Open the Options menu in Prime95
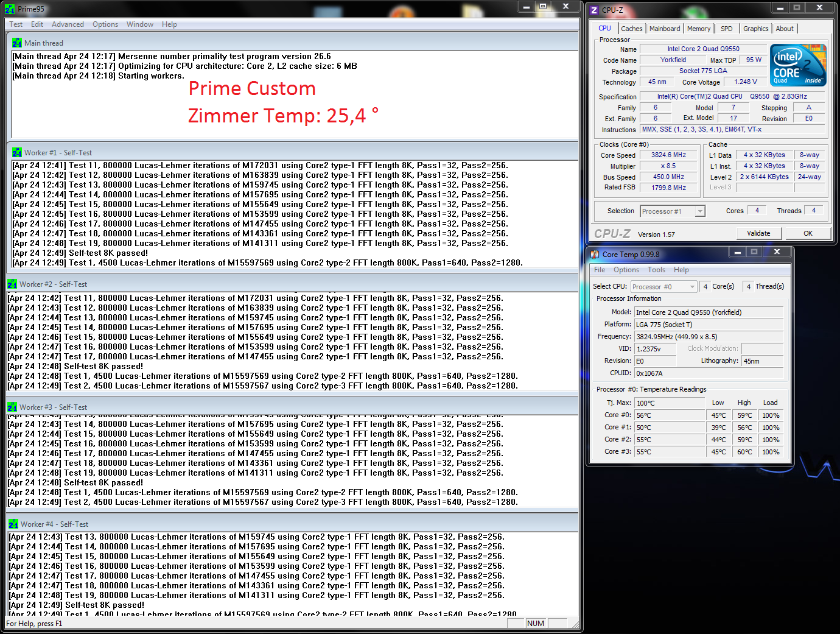The image size is (840, 634). point(105,24)
